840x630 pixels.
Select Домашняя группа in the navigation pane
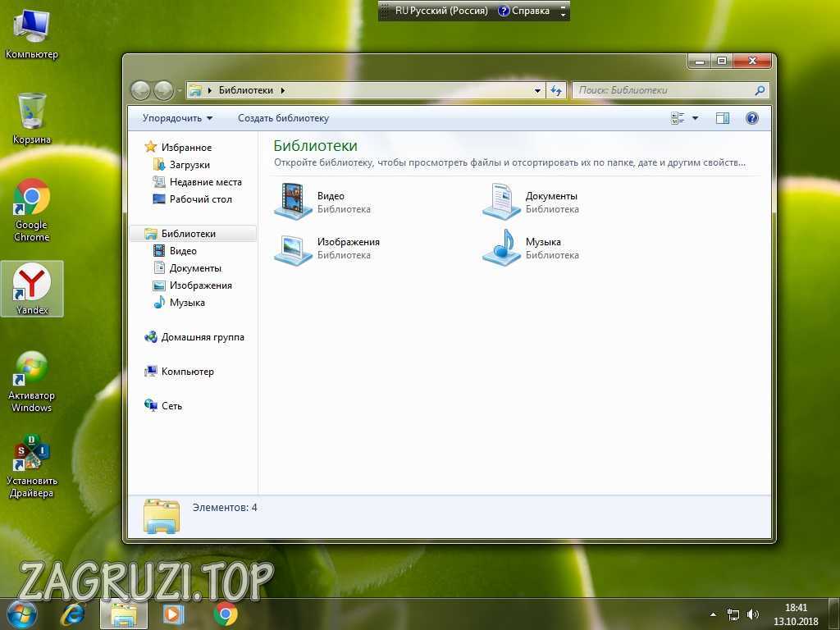pos(203,337)
